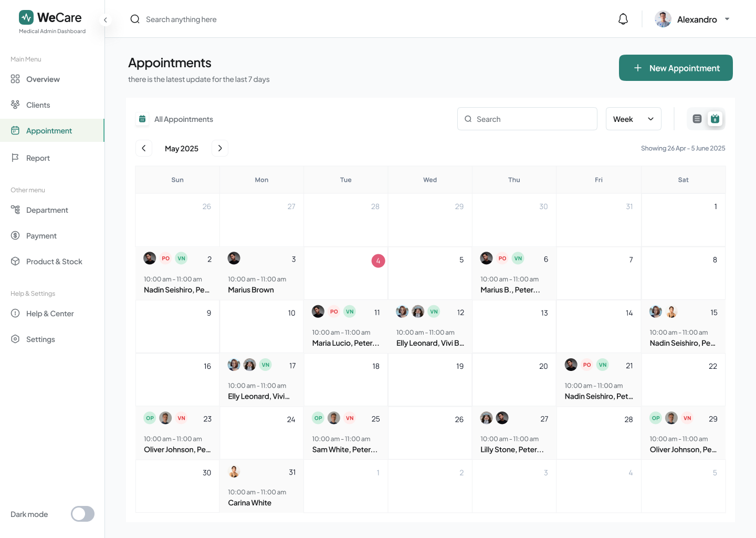The width and height of the screenshot is (756, 538).
Task: Click the Settings gear icon in sidebar
Action: [x=15, y=339]
